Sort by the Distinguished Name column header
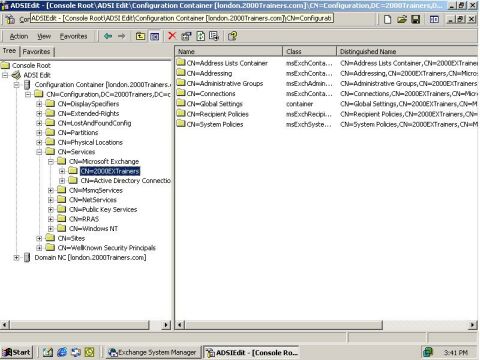The height and width of the screenshot is (360, 480). tap(407, 51)
